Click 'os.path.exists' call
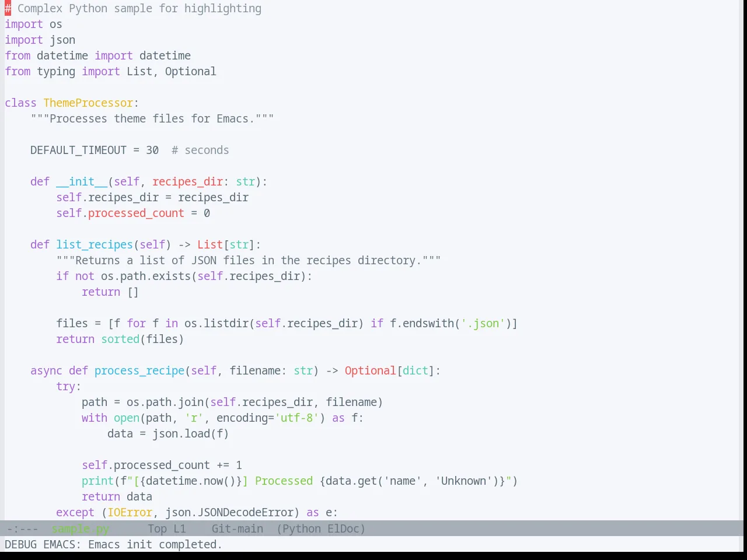Image resolution: width=747 pixels, height=560 pixels. (x=146, y=276)
